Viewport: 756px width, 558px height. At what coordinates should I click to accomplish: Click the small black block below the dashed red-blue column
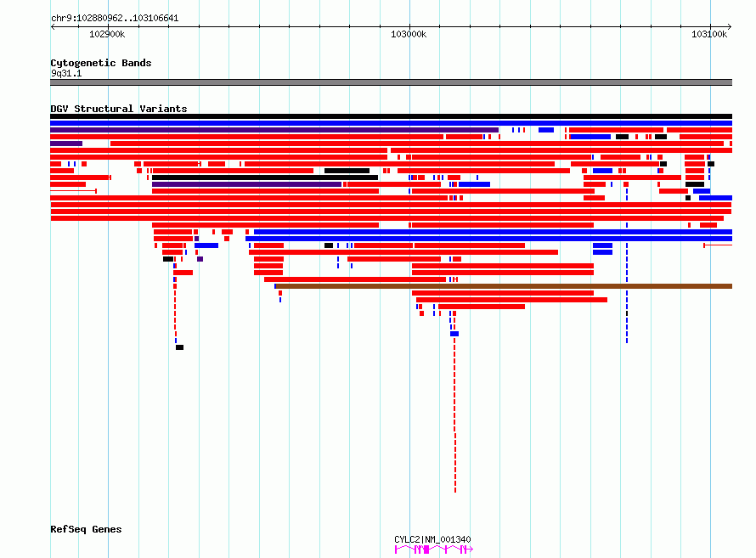[x=179, y=347]
